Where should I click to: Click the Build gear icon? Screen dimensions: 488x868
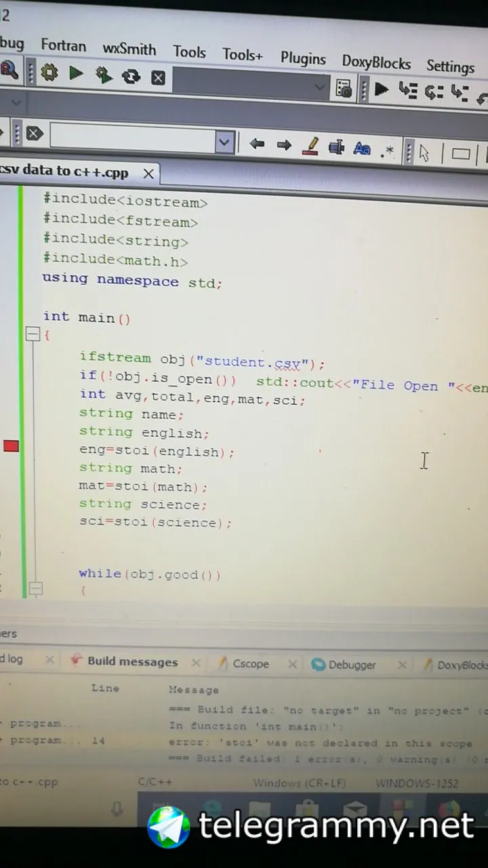point(49,73)
